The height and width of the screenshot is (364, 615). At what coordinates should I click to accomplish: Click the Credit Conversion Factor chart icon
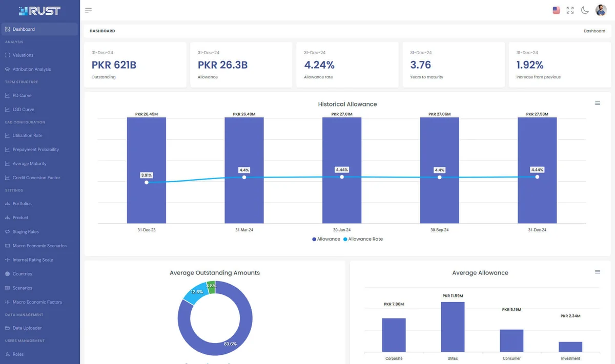7,178
